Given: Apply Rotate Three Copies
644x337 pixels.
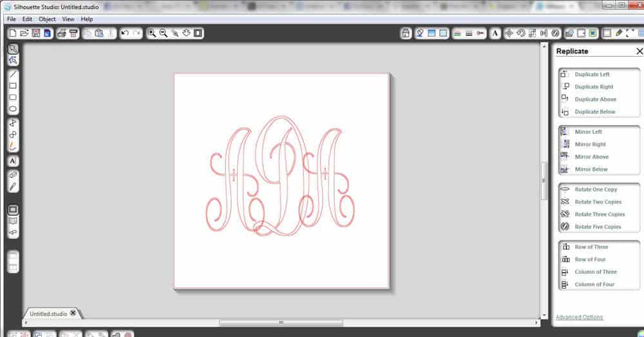Looking at the screenshot, I should coord(600,214).
